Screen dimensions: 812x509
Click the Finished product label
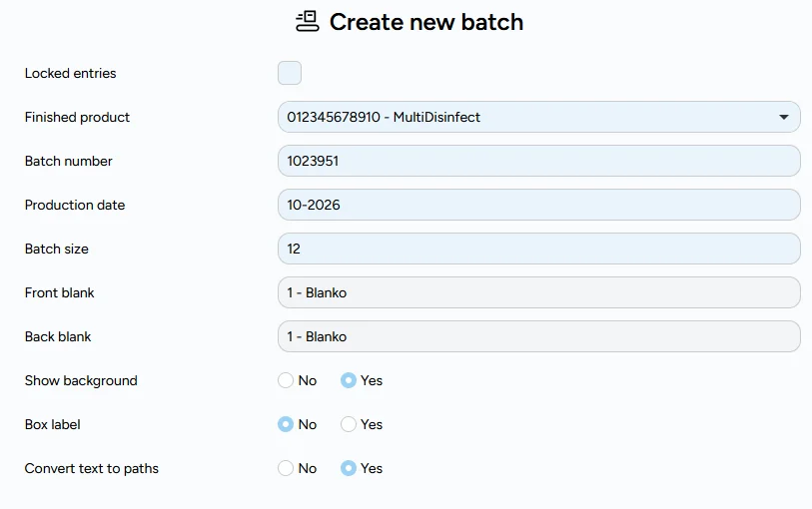point(77,118)
